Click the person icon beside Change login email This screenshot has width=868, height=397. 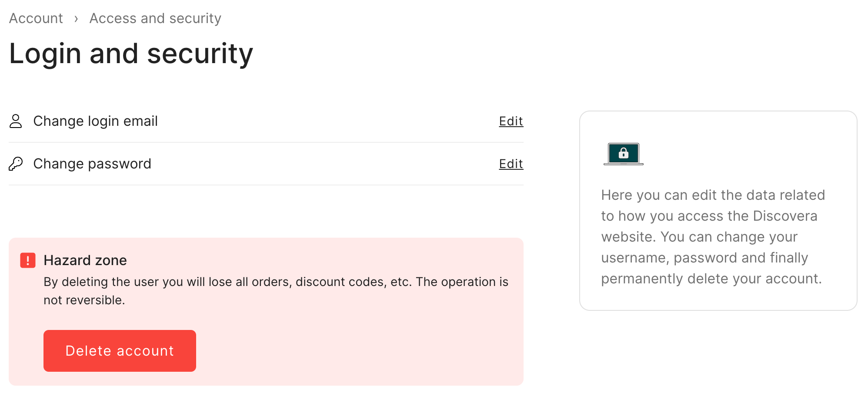[16, 121]
